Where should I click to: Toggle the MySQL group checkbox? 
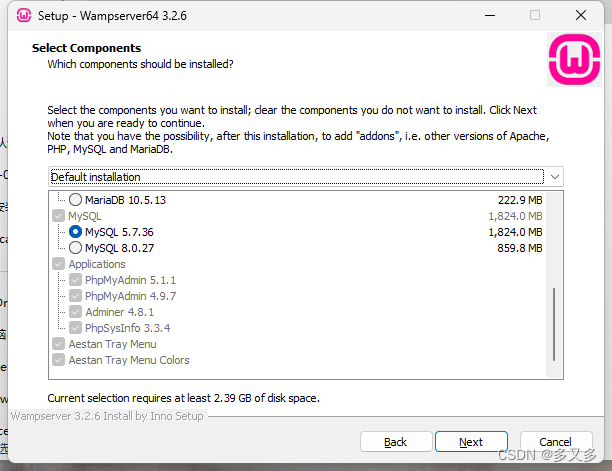(59, 216)
